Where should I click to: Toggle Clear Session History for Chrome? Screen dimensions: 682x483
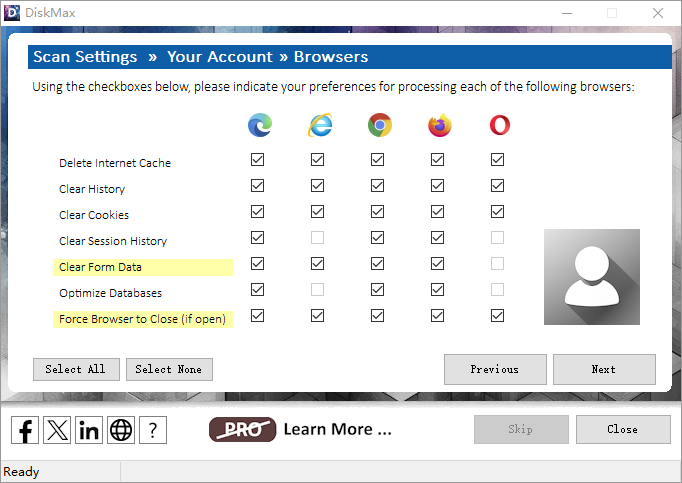coord(378,238)
